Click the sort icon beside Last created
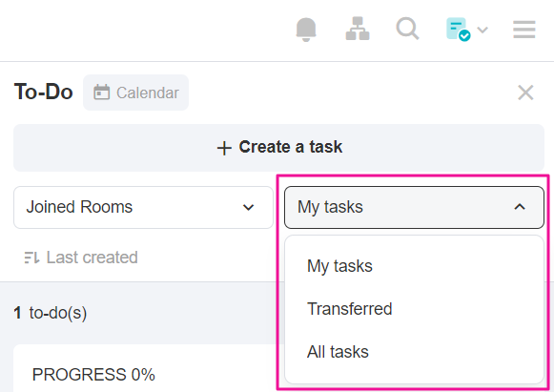Viewport: 554px width, 392px height. [31, 258]
